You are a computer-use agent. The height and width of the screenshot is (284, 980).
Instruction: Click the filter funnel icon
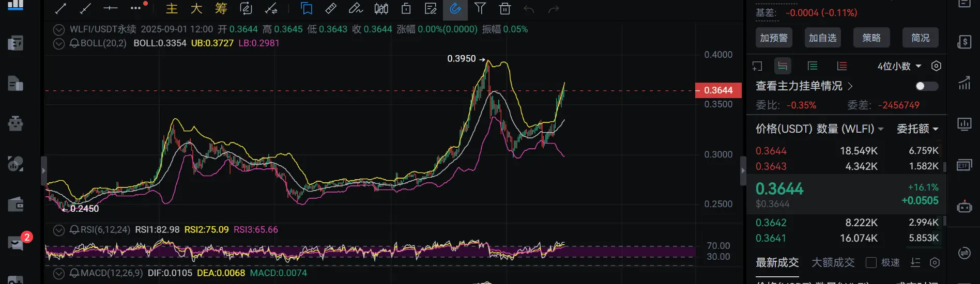[480, 8]
